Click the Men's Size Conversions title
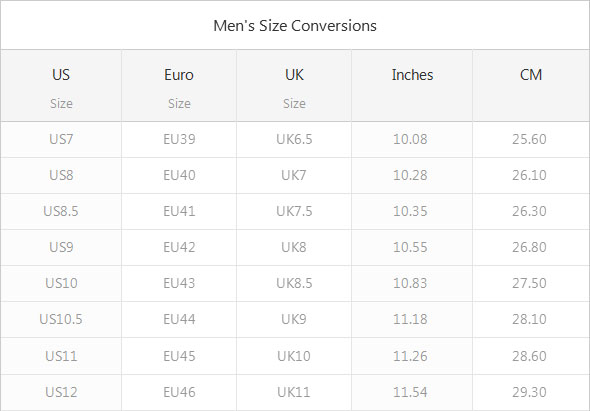The image size is (590, 411). tap(295, 26)
